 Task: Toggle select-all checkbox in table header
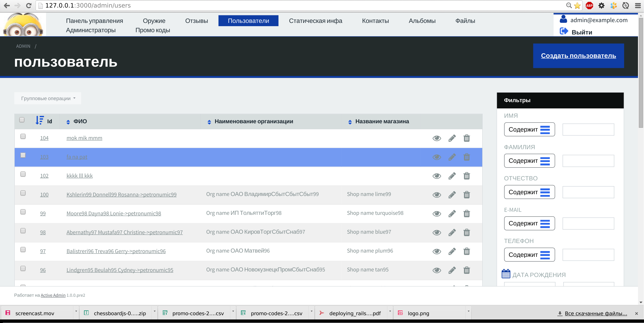coord(22,120)
